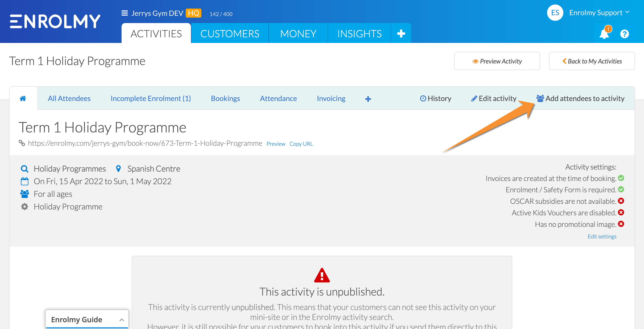The height and width of the screenshot is (329, 644).
Task: Click the Copy URL link
Action: click(301, 144)
